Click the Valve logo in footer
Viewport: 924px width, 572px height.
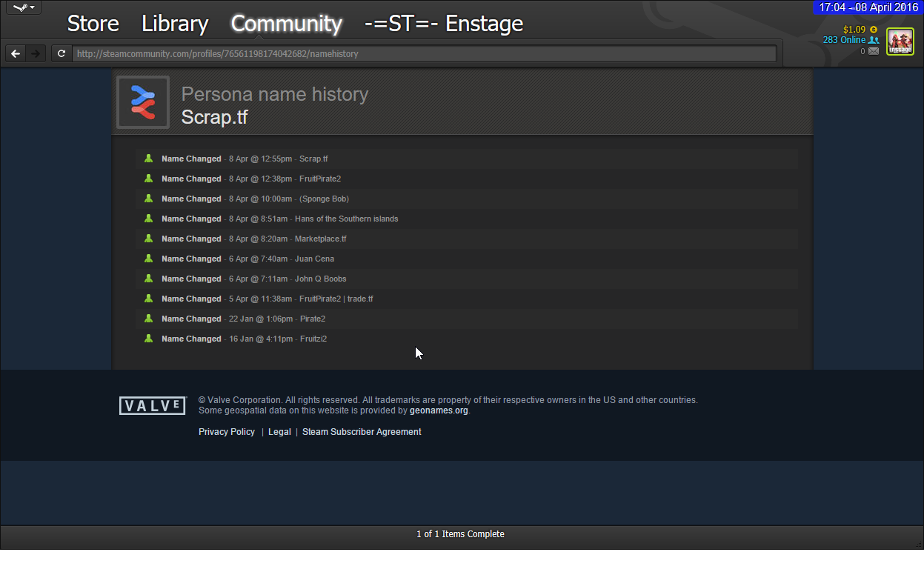(x=153, y=405)
